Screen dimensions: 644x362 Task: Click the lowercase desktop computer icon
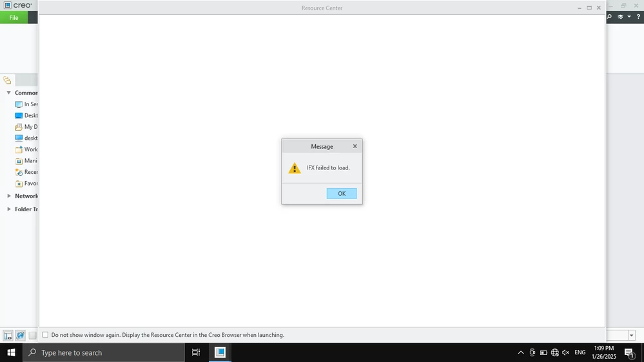click(x=19, y=138)
